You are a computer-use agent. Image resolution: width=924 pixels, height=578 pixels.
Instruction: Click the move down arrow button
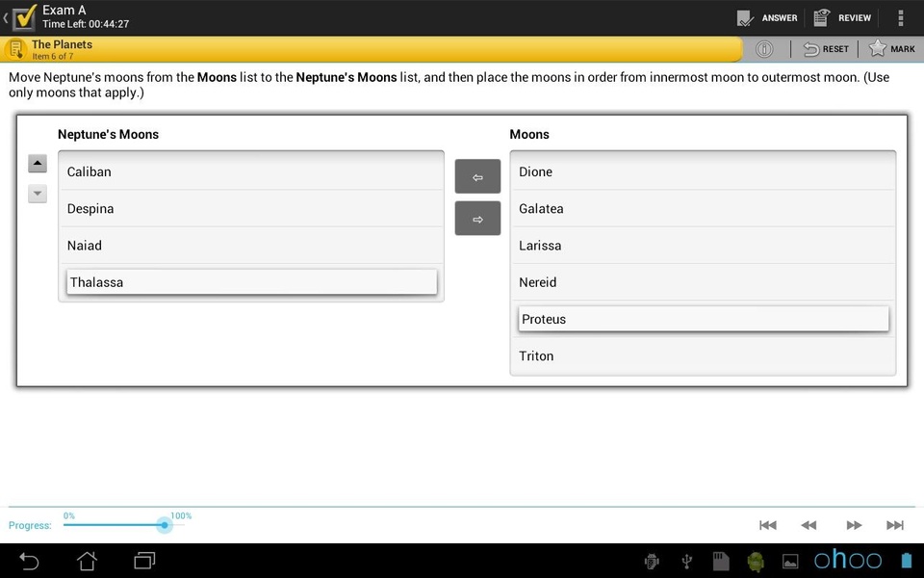pyautogui.click(x=38, y=194)
